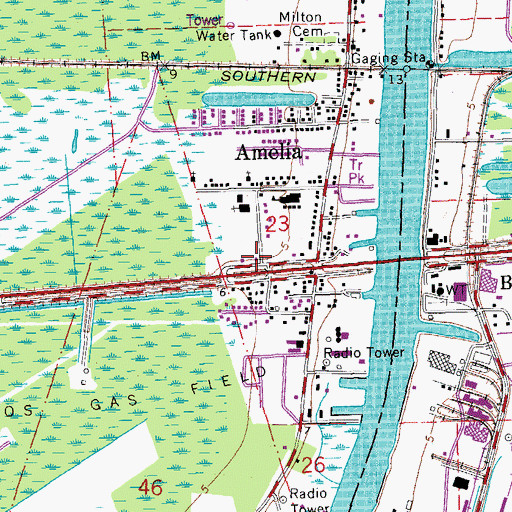Click the purple 'Tower' label
512x512 pixels.
click(x=204, y=20)
